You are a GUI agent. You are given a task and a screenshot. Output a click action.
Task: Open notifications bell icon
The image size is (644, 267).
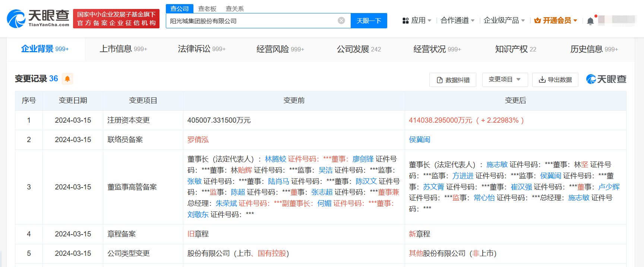pyautogui.click(x=590, y=21)
